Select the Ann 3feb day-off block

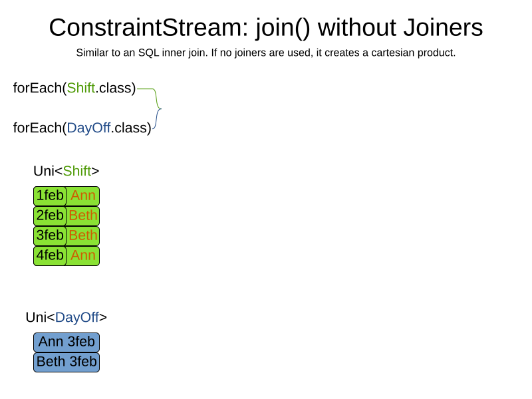click(66, 342)
